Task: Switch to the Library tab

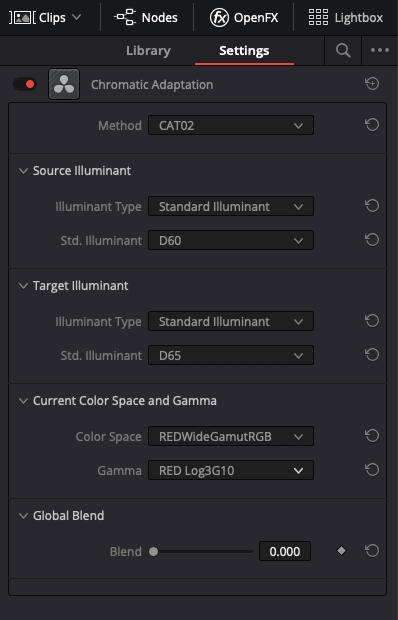Action: pyautogui.click(x=148, y=51)
